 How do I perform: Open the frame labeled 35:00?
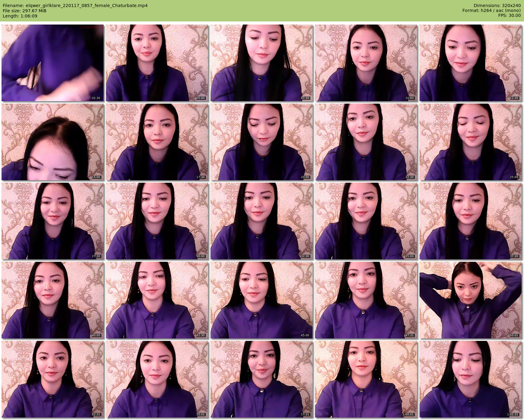(x=366, y=221)
